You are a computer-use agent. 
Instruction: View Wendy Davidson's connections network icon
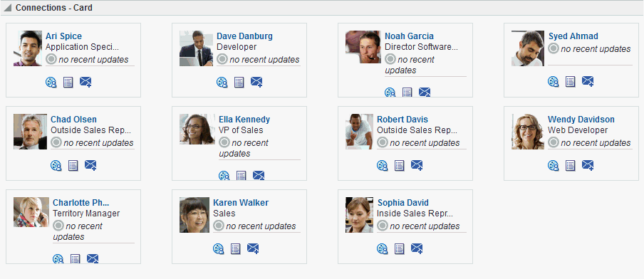(554, 166)
